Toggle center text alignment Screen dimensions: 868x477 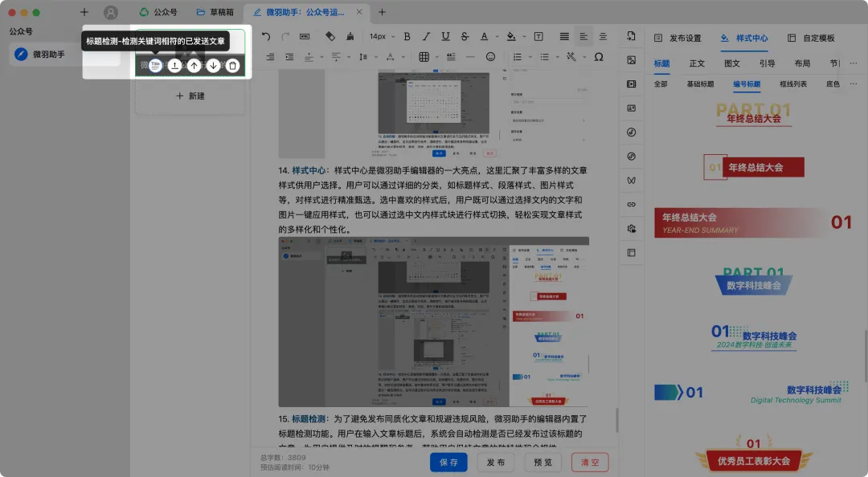click(x=603, y=36)
